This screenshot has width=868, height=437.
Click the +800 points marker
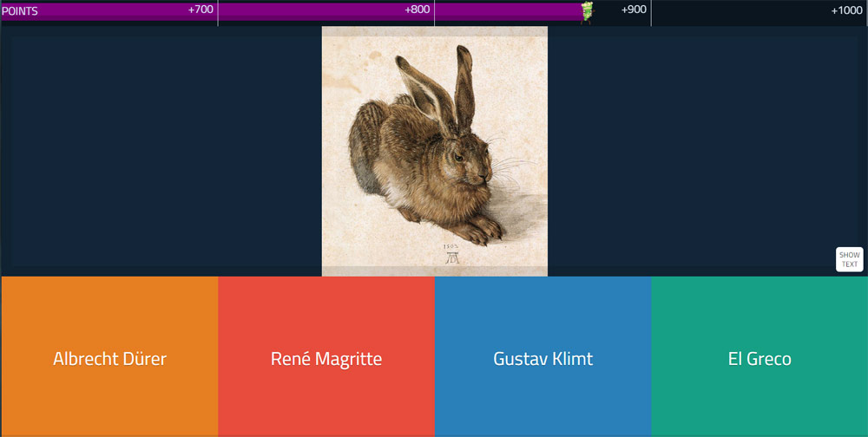417,10
